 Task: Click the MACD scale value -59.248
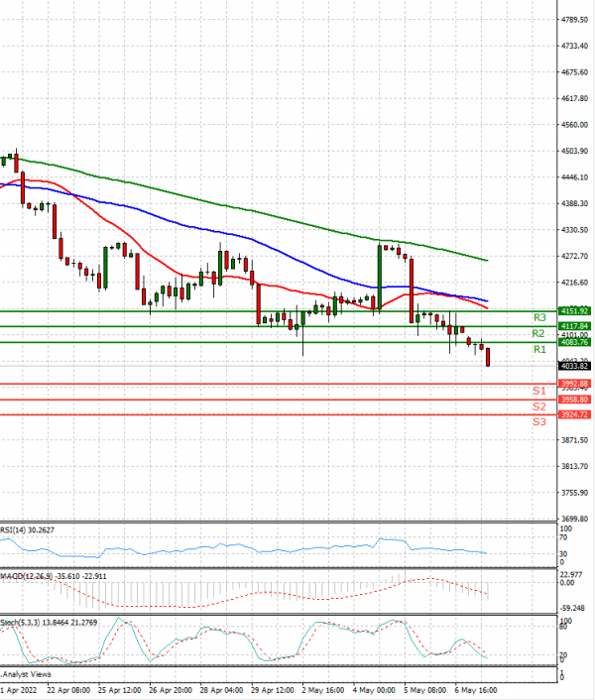tap(572, 608)
